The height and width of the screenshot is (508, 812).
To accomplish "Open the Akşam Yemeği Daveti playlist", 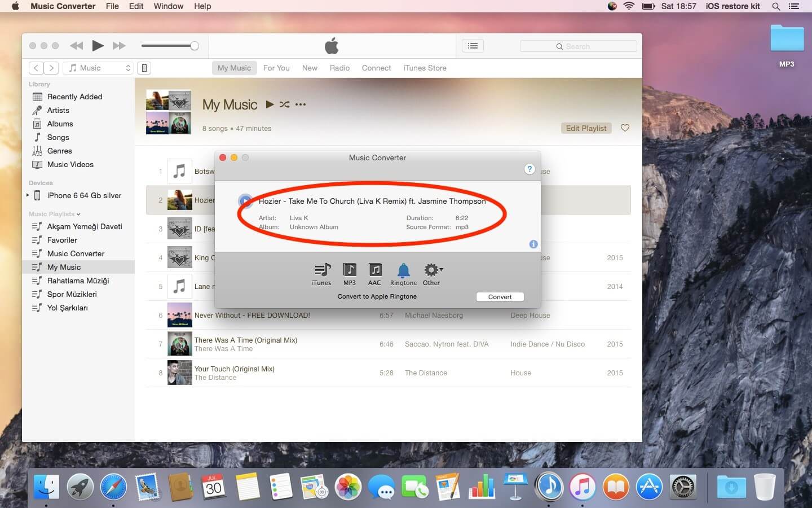I will pos(78,226).
